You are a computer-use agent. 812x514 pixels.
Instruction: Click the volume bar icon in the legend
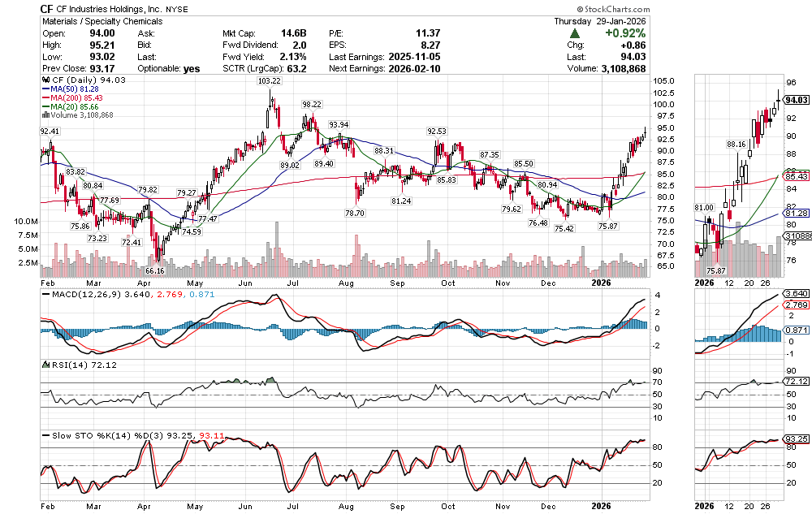tap(45, 115)
